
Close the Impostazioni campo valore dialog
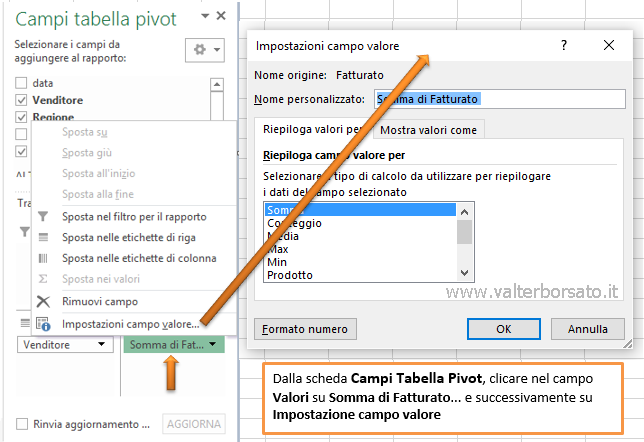(609, 45)
